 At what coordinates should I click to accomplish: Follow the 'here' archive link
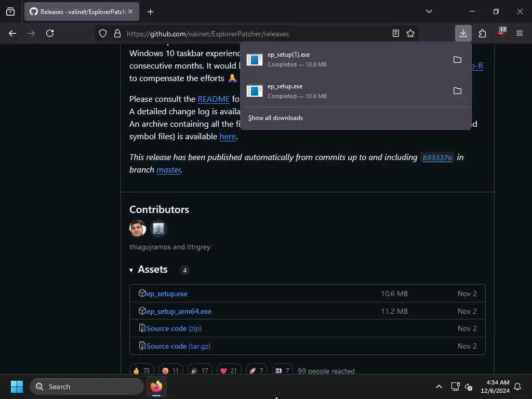[228, 137]
